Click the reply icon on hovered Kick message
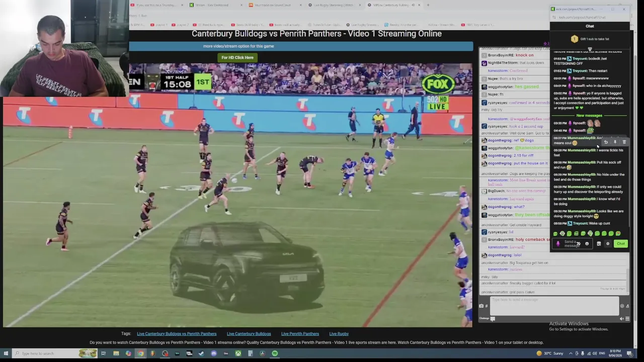Viewport: 644px width, 362px height. point(606,142)
